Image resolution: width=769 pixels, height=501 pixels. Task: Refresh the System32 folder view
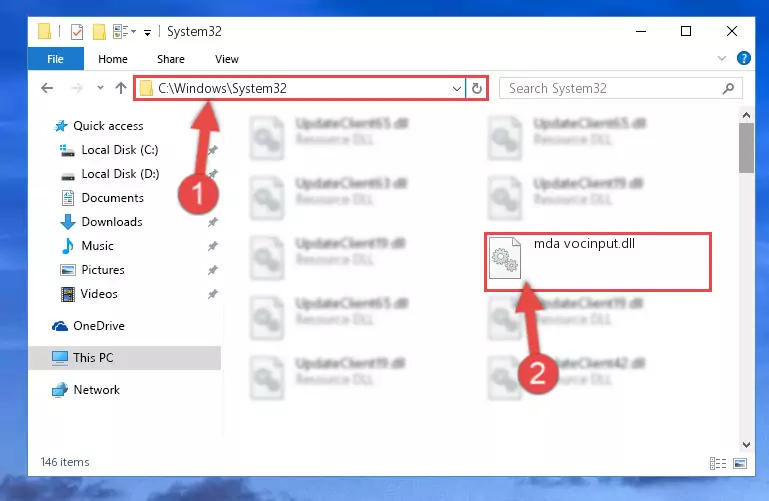point(477,89)
